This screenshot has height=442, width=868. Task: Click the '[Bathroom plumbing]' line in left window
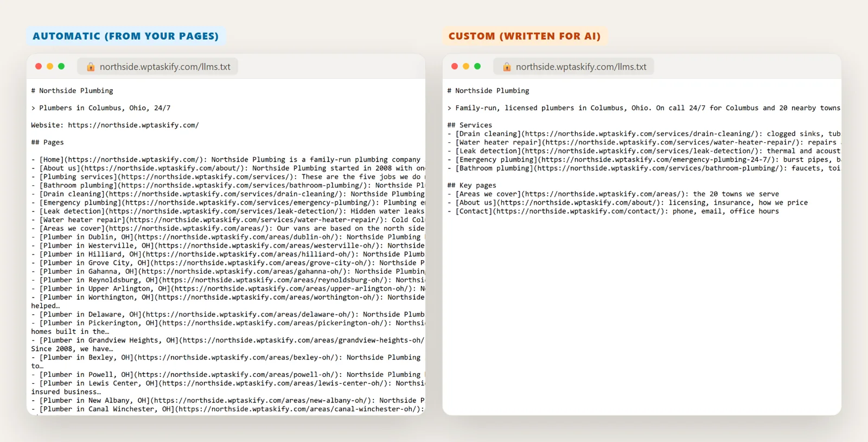228,185
